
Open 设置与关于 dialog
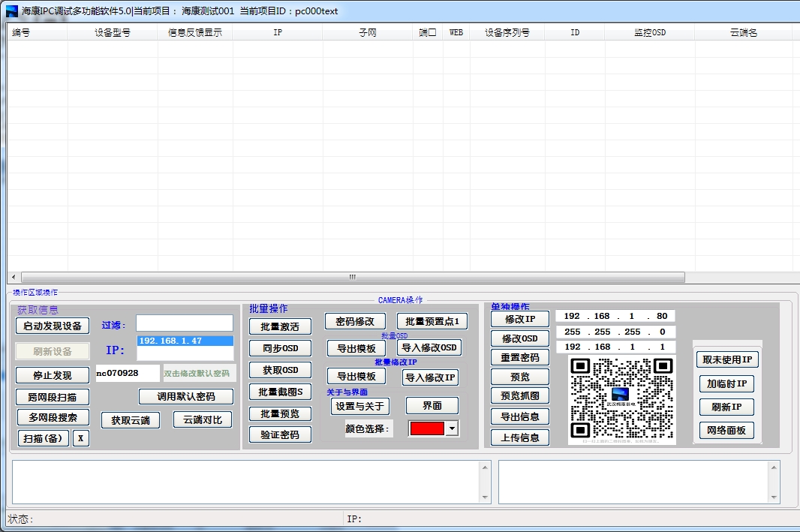359,406
